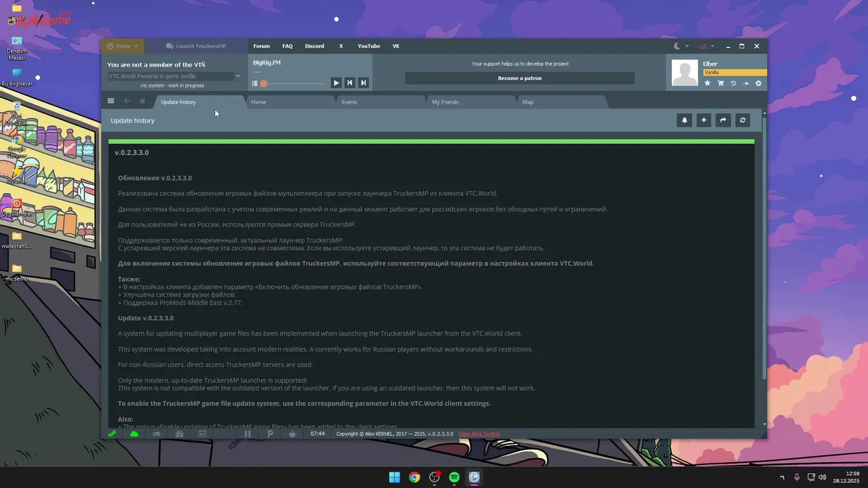
Task: Click the coffee cup status bar icon
Action: click(292, 434)
